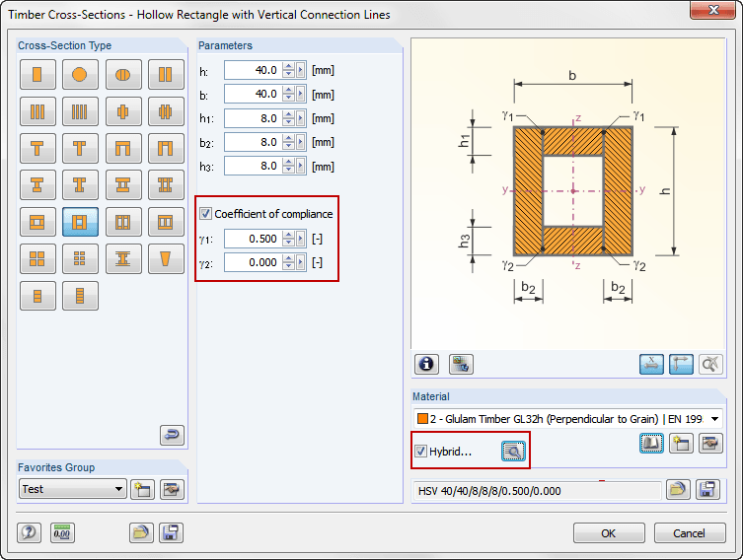The width and height of the screenshot is (743, 560).
Task: Click the spinner of the h3 field
Action: (x=288, y=167)
